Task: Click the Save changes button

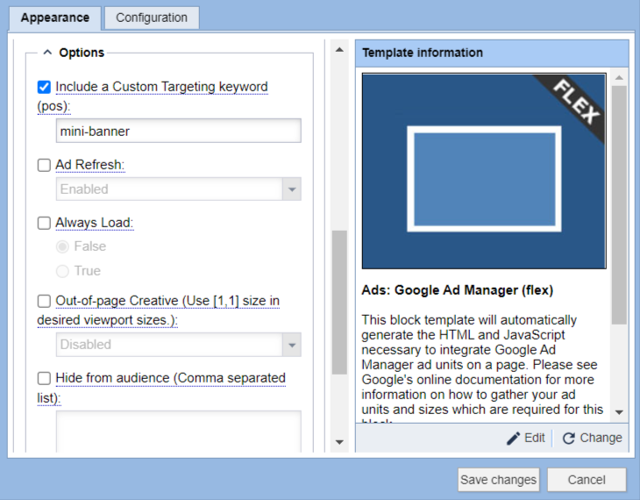Action: tap(498, 480)
